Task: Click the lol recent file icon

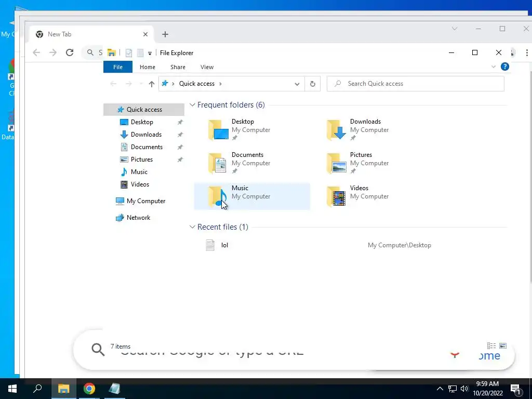Action: tap(210, 245)
